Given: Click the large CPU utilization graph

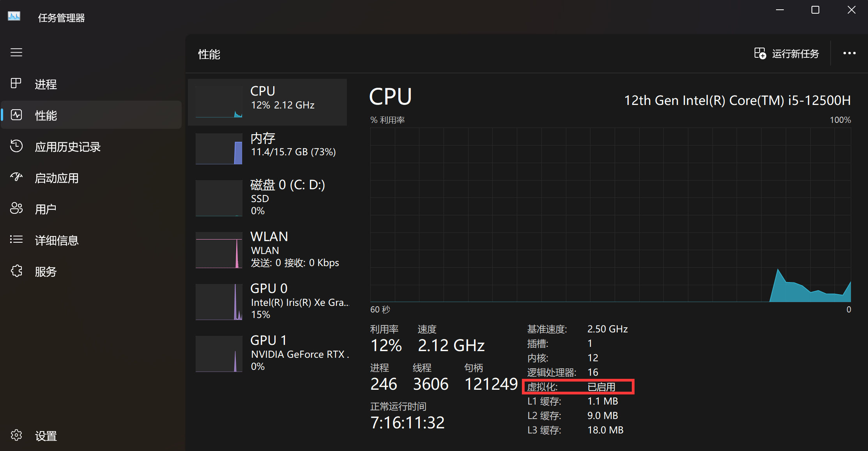Looking at the screenshot, I should click(610, 215).
